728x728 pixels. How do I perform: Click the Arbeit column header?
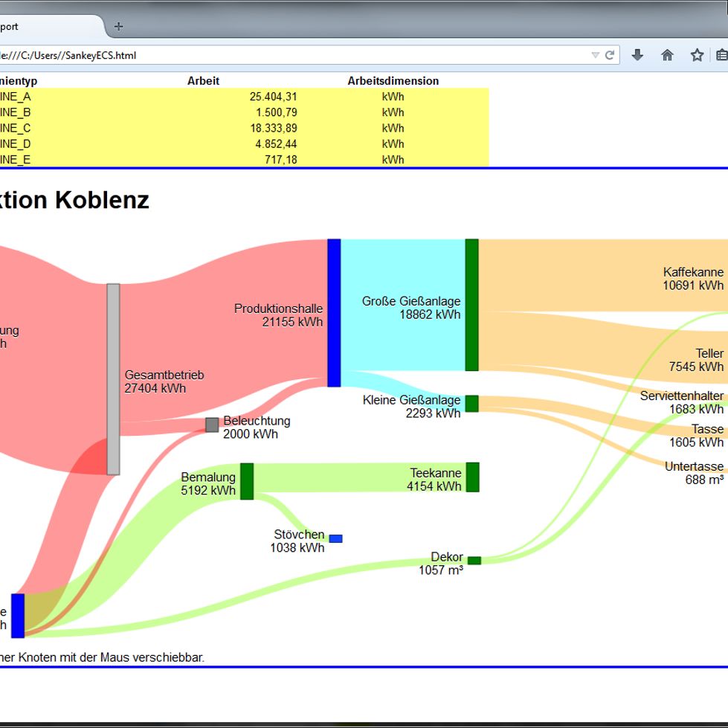click(x=203, y=81)
